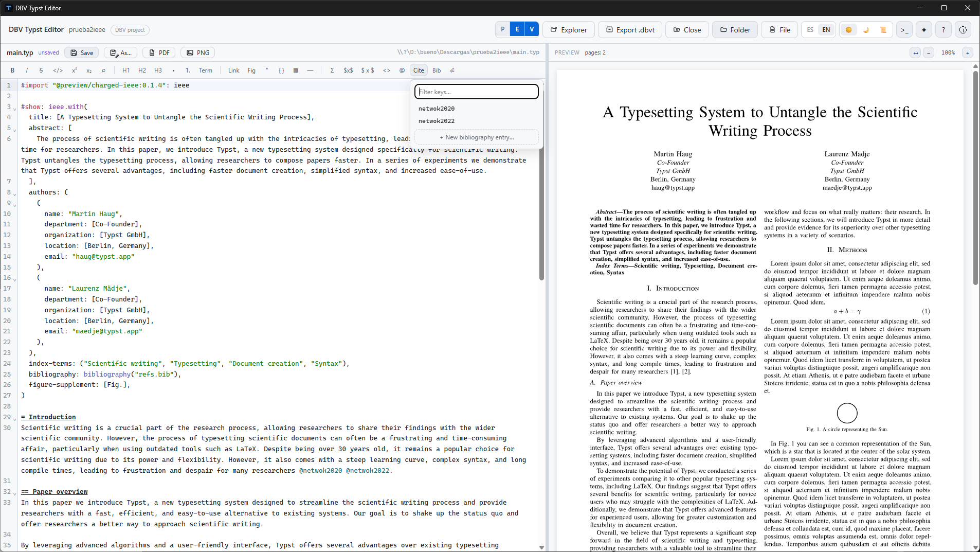
Task: Insert a Term list item
Action: [x=206, y=70]
